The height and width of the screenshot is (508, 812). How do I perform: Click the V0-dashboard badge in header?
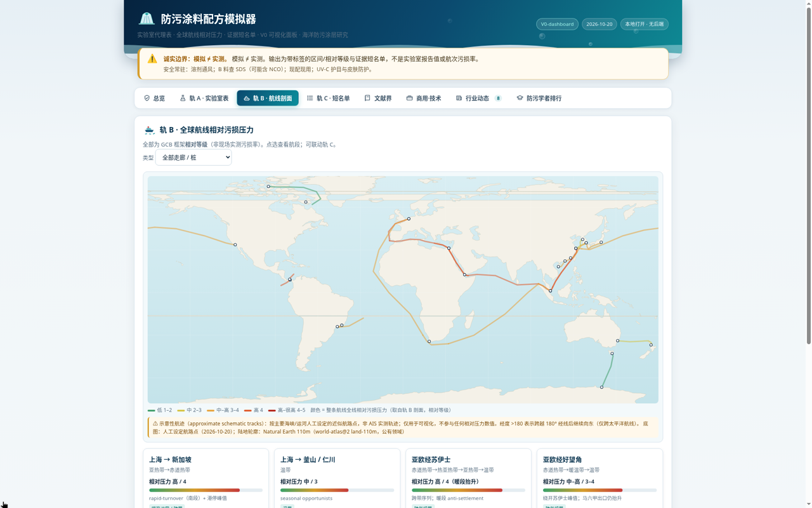pyautogui.click(x=557, y=24)
